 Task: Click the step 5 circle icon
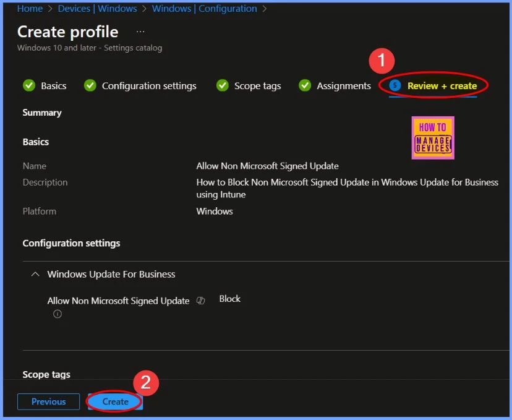click(395, 85)
